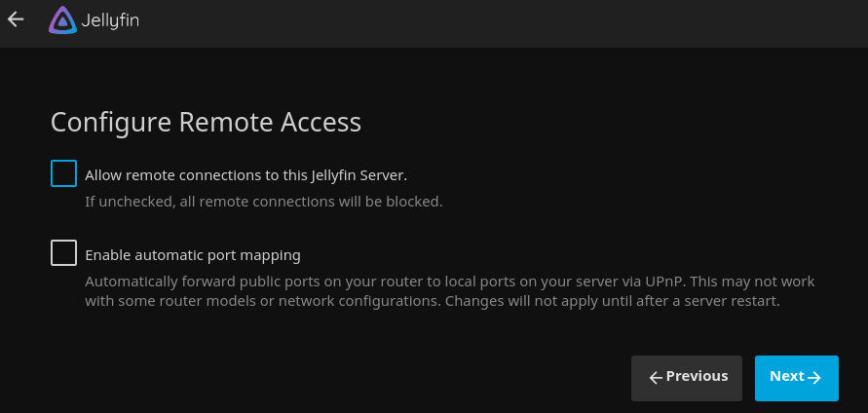Click the Jellyfin triangle logo icon
868x413 pixels.
click(x=61, y=20)
